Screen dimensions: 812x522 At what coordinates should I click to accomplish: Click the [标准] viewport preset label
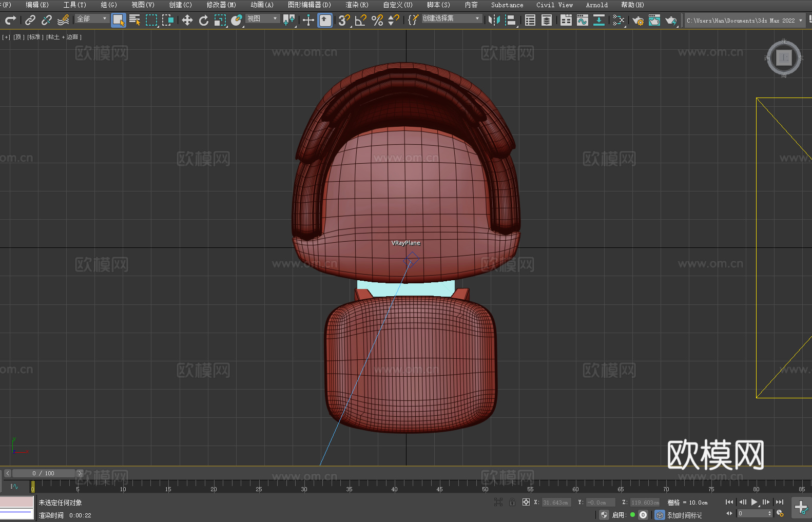(x=34, y=37)
